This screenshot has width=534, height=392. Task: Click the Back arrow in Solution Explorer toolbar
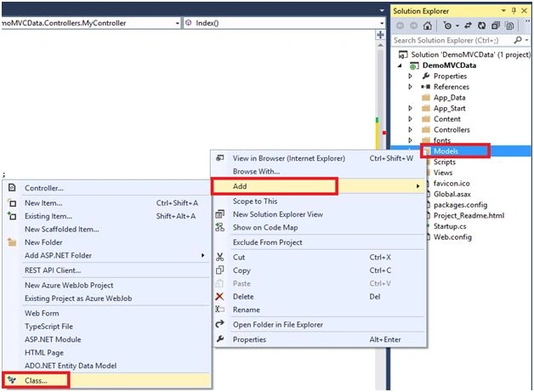[x=400, y=26]
